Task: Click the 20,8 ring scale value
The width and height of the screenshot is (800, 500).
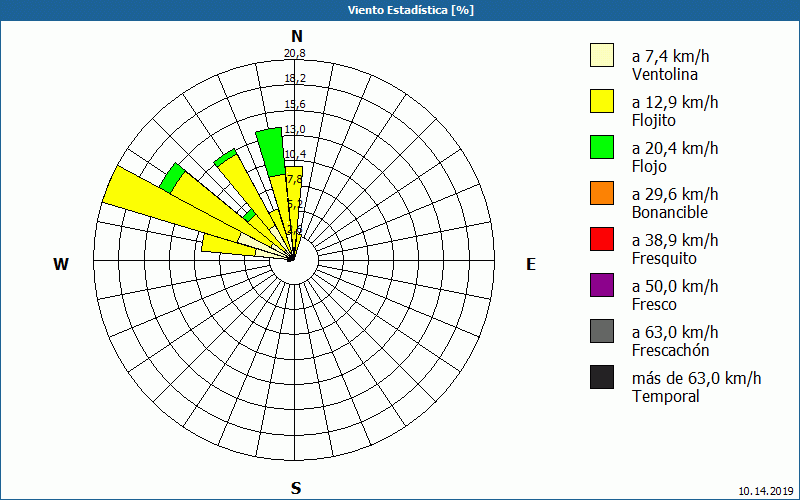Action: pyautogui.click(x=295, y=53)
